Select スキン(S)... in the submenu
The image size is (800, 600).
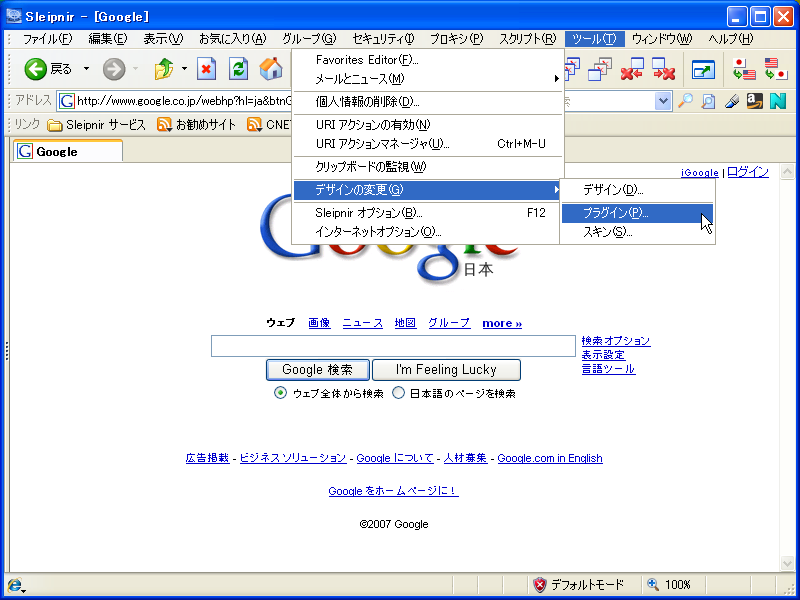point(637,233)
